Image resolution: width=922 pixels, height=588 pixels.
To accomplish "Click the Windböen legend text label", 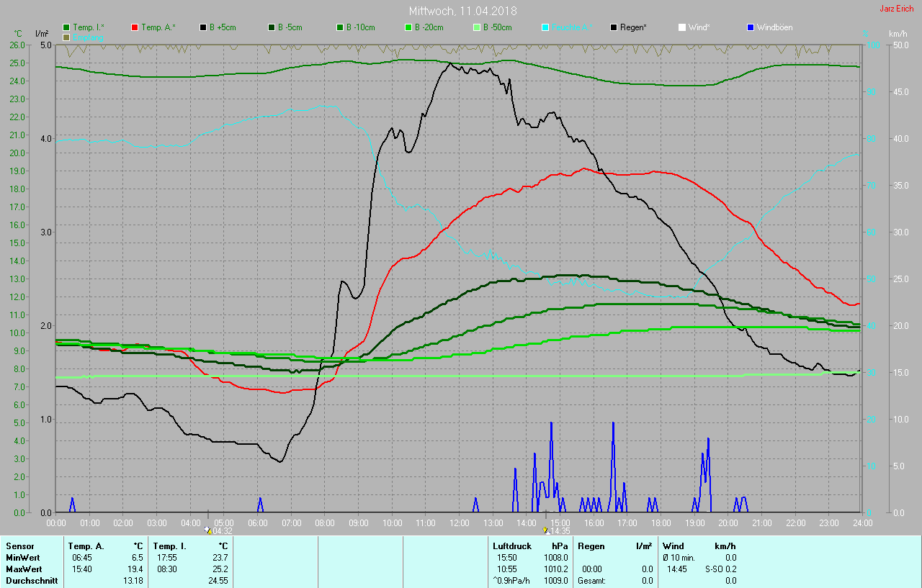I will click(774, 27).
